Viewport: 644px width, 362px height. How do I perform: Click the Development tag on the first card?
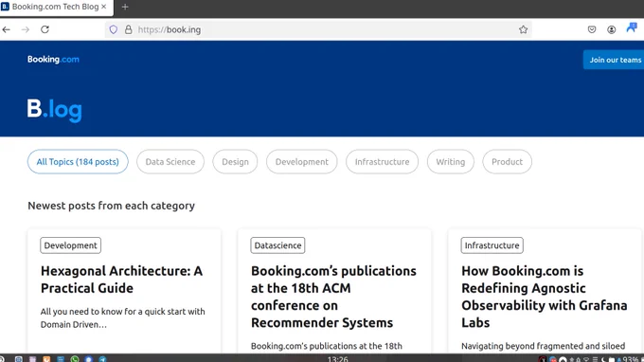(x=71, y=245)
